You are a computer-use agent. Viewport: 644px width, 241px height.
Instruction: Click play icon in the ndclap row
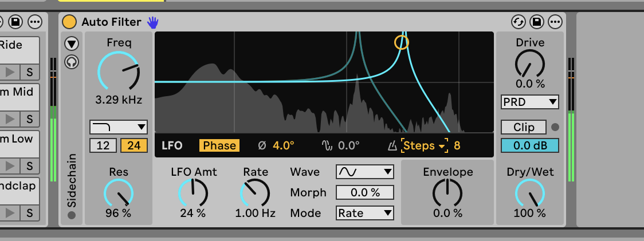(9, 213)
